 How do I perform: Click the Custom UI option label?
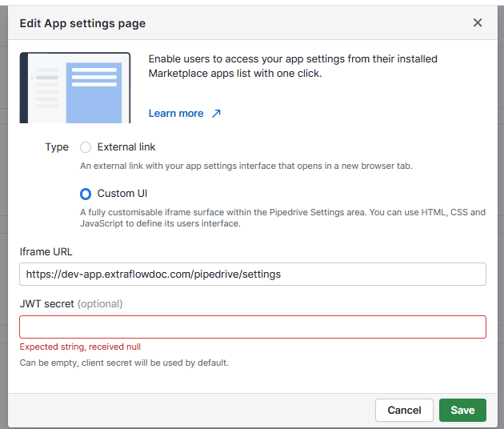point(122,194)
